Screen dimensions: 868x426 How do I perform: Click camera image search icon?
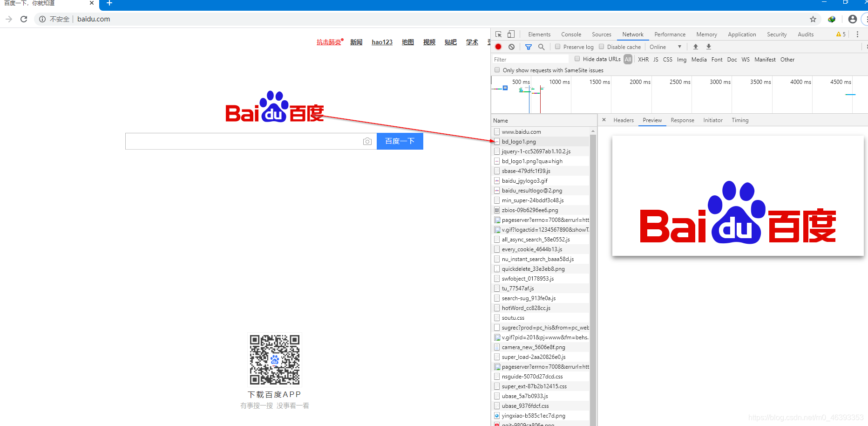click(367, 141)
